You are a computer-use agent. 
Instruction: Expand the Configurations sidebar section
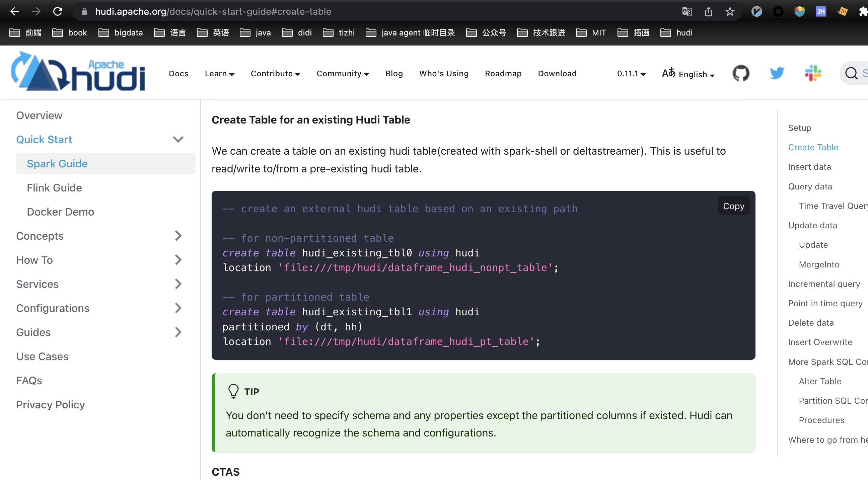(178, 308)
